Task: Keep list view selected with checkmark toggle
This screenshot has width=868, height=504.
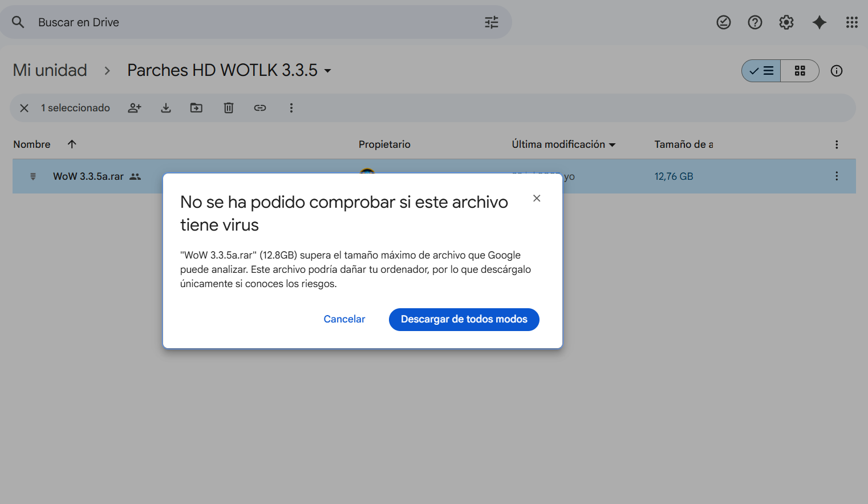Action: 761,71
